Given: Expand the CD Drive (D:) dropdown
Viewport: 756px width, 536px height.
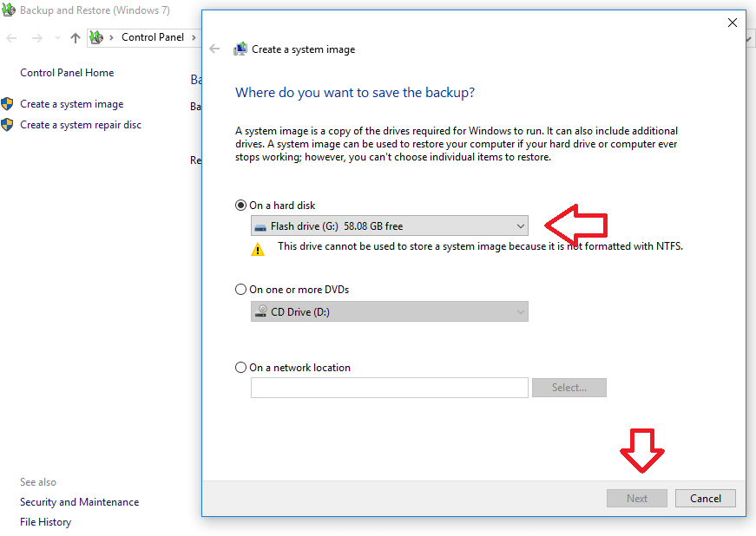Looking at the screenshot, I should (389, 311).
